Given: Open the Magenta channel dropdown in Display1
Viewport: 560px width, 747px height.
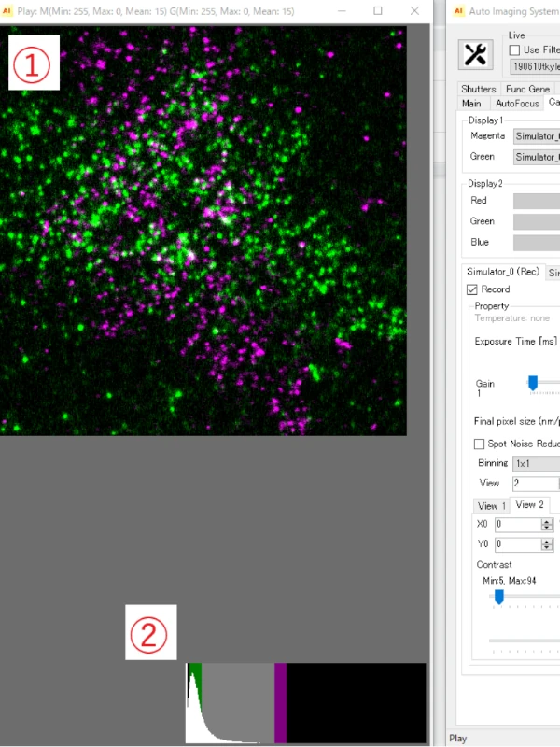Looking at the screenshot, I should click(537, 136).
